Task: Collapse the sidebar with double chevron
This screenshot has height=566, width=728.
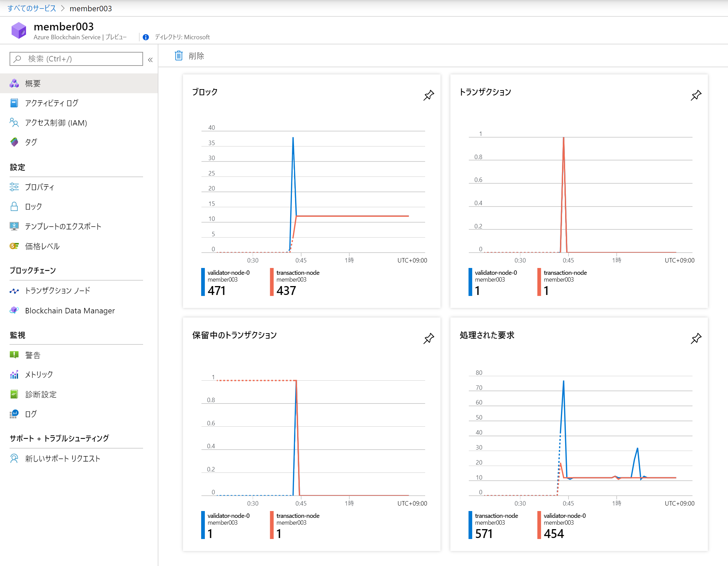Action: [x=150, y=60]
